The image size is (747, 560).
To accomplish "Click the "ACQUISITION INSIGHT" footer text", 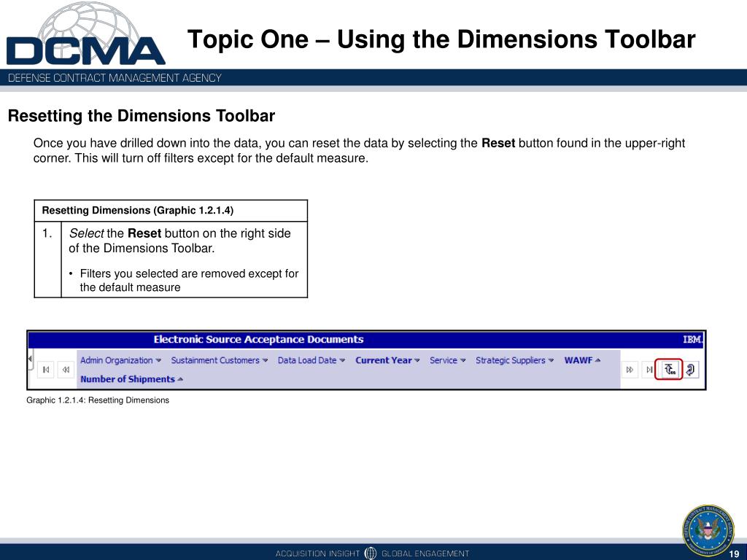I will pos(318,553).
